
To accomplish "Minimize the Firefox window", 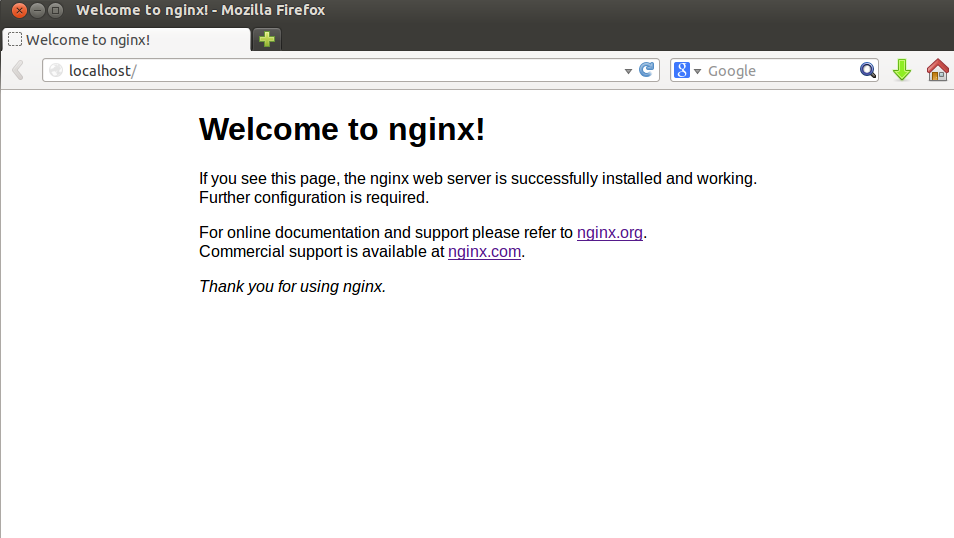I will (x=37, y=10).
